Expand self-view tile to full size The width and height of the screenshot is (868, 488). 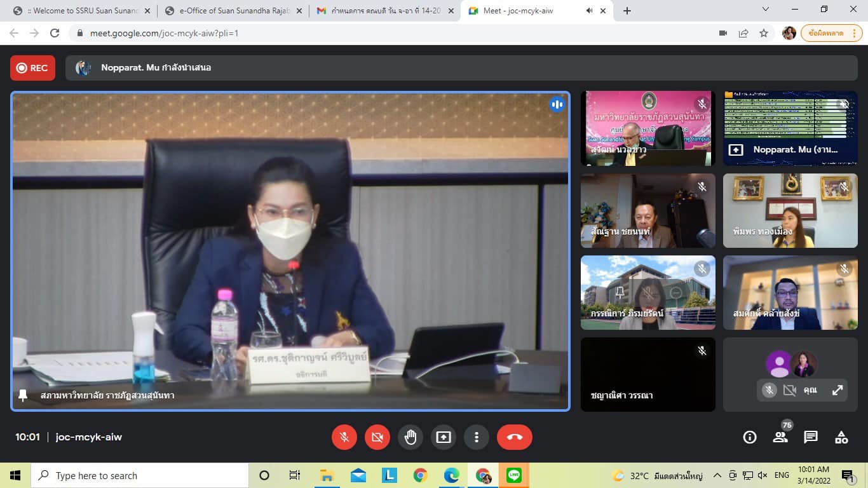click(837, 391)
